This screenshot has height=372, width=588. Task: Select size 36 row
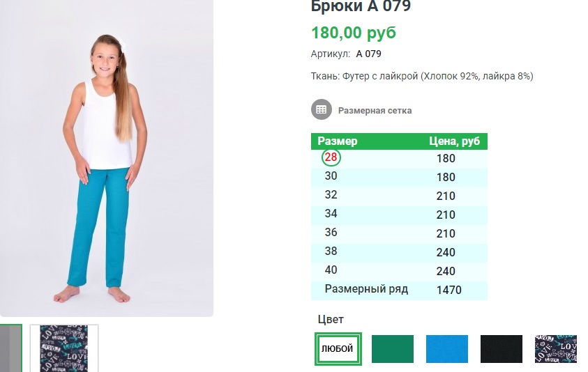coord(331,233)
